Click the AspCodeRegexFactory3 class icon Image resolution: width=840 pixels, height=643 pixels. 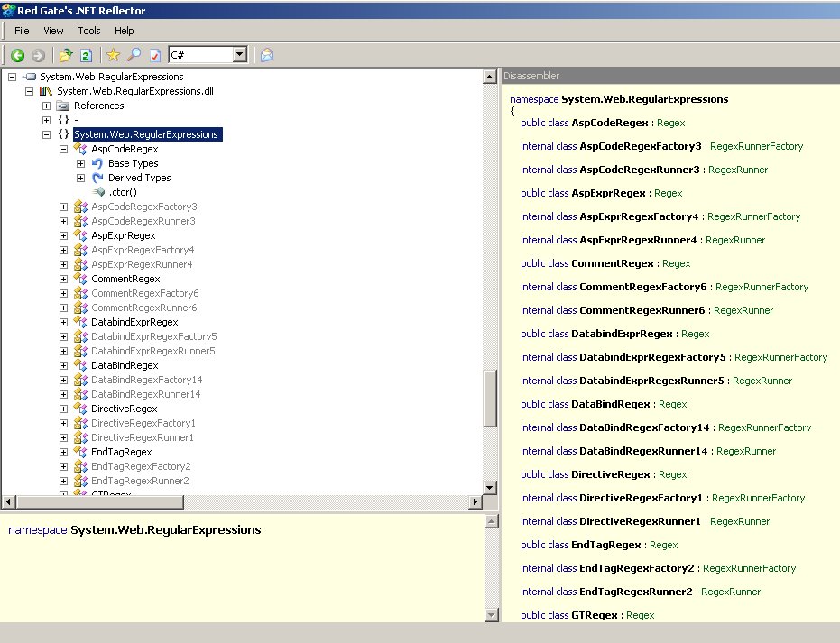point(80,207)
